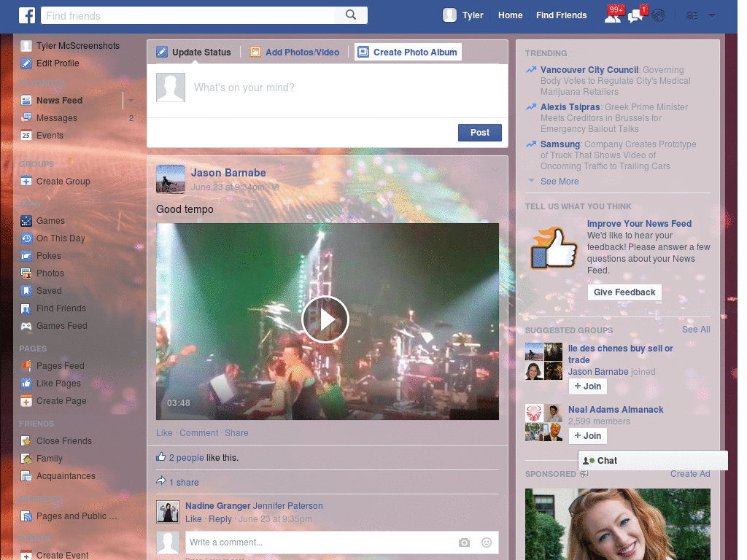Open Nadine Granger's profile link
Image resolution: width=747 pixels, height=560 pixels.
tap(217, 506)
